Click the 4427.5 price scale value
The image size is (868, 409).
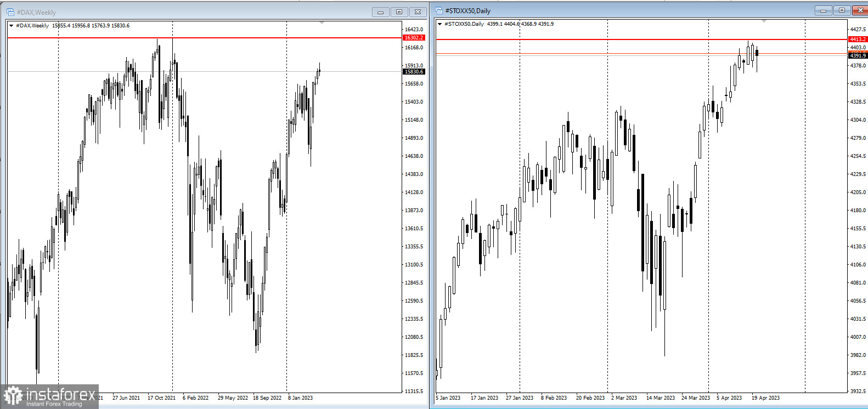click(x=858, y=30)
